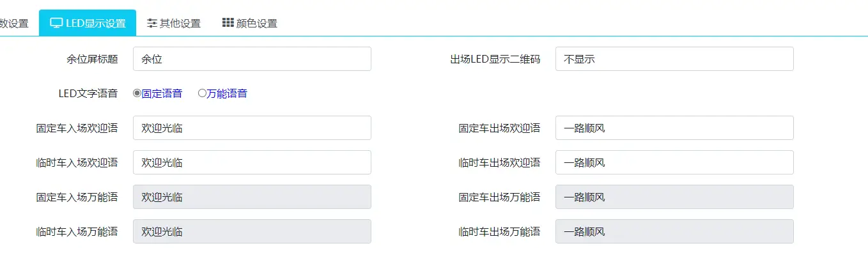Click the disabled 固定车入场万能语 field

coord(252,197)
